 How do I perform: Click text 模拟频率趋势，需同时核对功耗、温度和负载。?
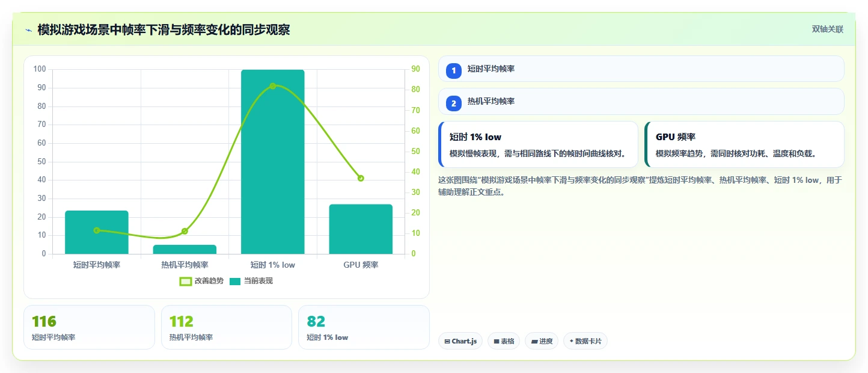[736, 153]
